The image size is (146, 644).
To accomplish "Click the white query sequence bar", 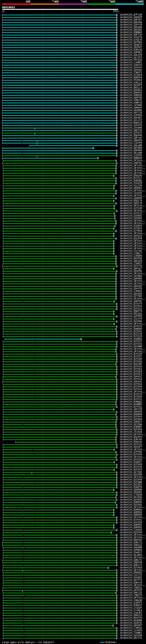I will pyautogui.click(x=60, y=10).
